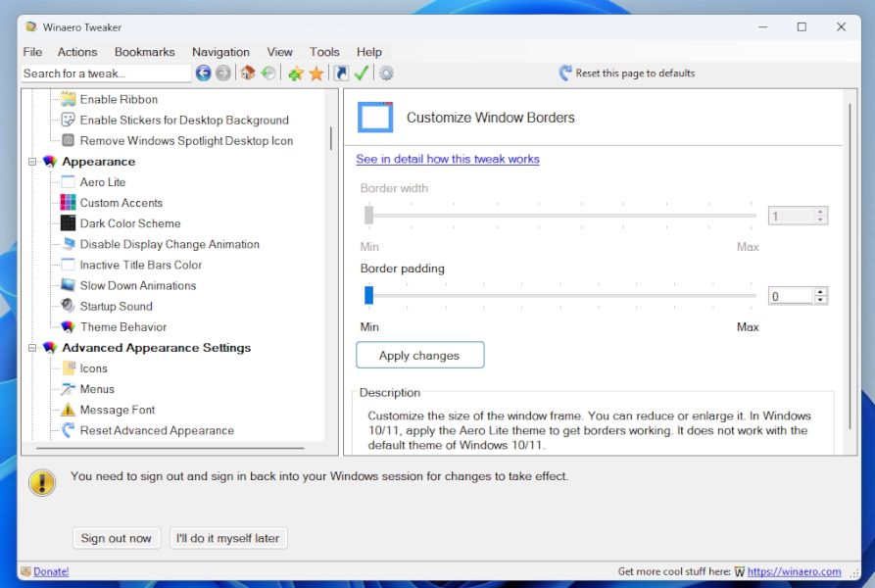This screenshot has height=588, width=875.
Task: Open the Bookmarks menu
Action: tap(144, 52)
